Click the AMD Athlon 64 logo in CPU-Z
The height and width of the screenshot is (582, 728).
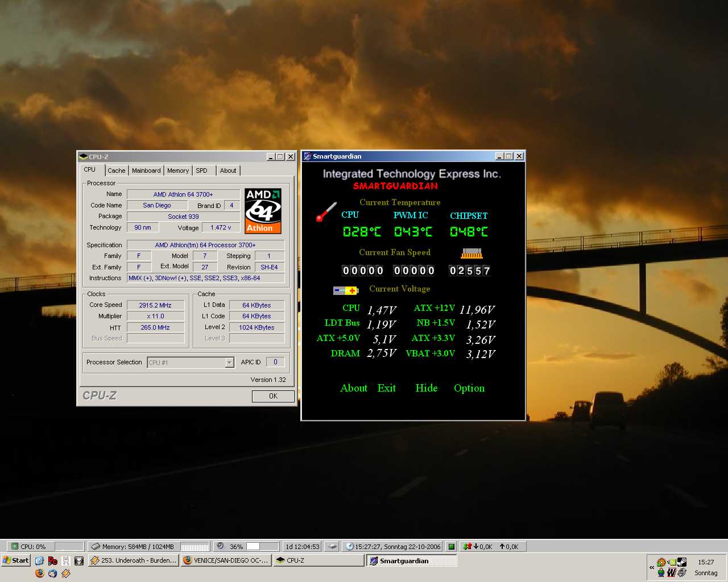[263, 211]
